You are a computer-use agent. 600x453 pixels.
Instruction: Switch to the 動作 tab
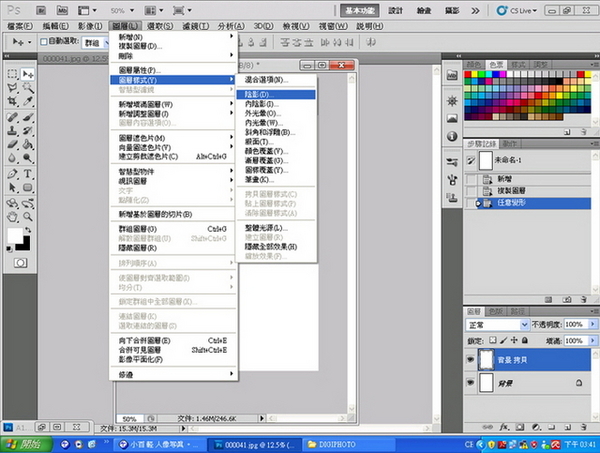point(510,144)
